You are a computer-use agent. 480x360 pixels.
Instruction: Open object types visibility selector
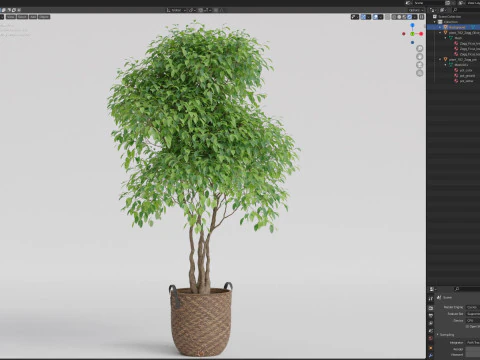(355, 17)
